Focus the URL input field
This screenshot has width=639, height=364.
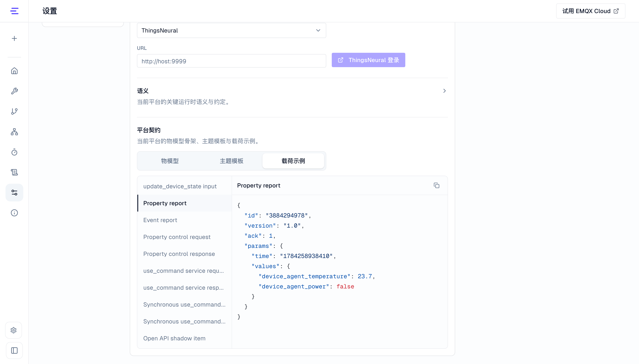point(231,61)
